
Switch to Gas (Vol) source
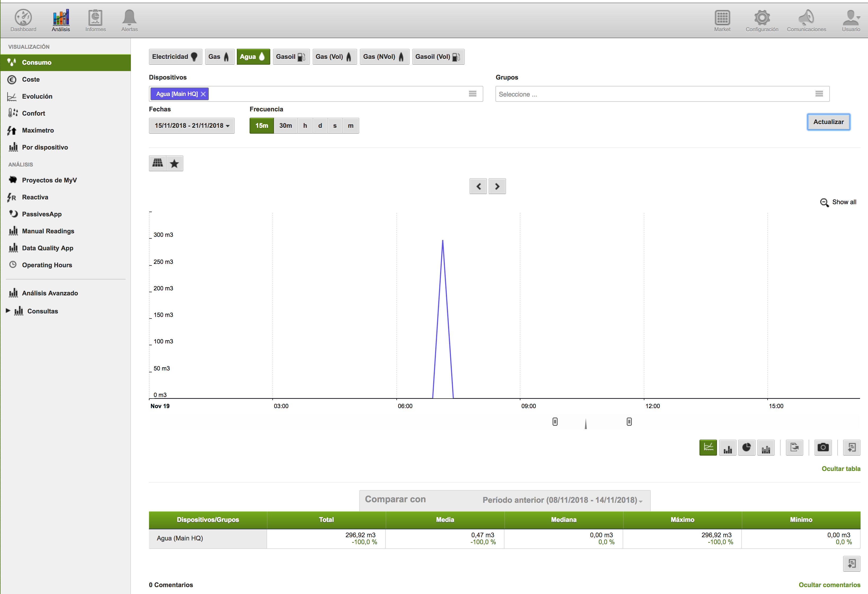coord(334,57)
